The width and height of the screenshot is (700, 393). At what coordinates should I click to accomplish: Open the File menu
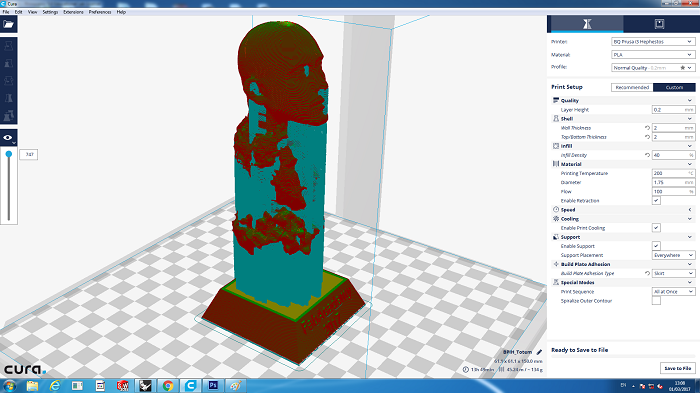click(6, 12)
